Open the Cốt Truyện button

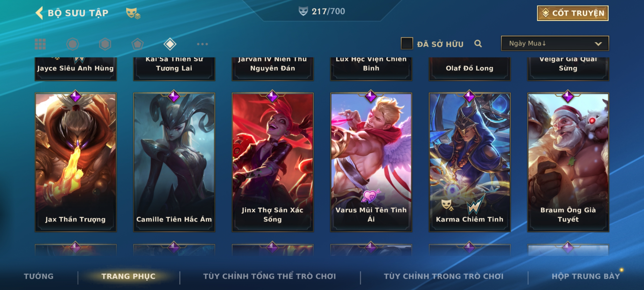pos(573,13)
